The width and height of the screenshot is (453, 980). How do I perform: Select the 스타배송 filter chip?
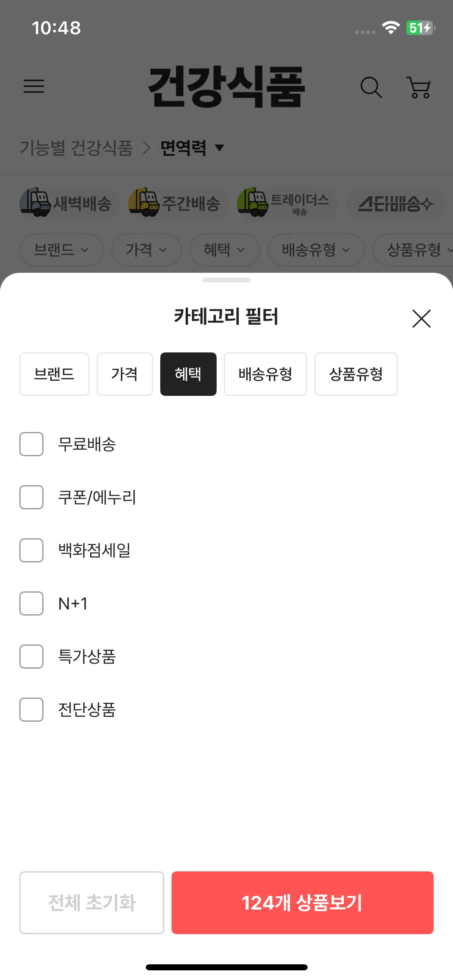pyautogui.click(x=395, y=204)
